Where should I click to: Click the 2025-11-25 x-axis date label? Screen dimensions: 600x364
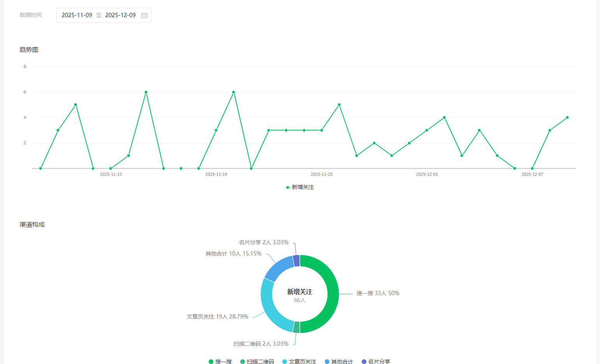(x=322, y=174)
